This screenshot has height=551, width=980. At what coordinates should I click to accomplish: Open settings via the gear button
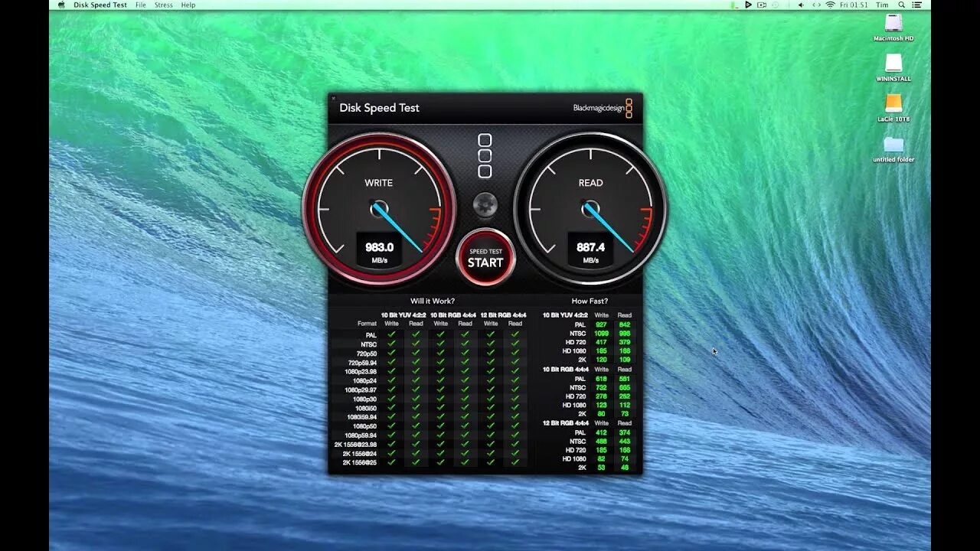[x=485, y=204]
